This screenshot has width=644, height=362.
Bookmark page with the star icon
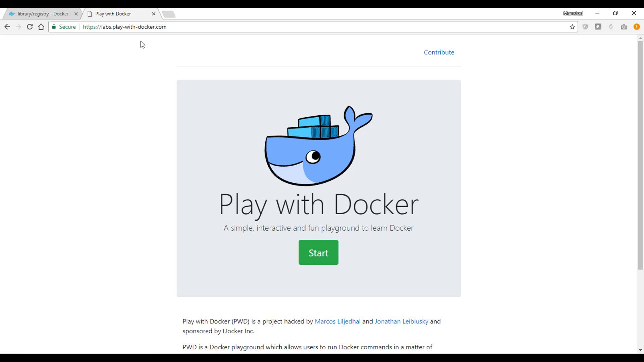pos(572,27)
